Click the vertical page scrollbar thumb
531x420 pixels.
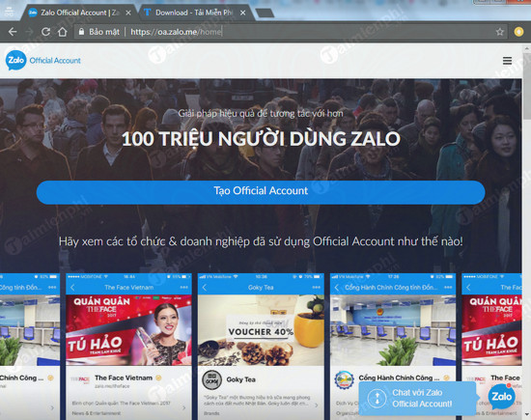coord(527,85)
